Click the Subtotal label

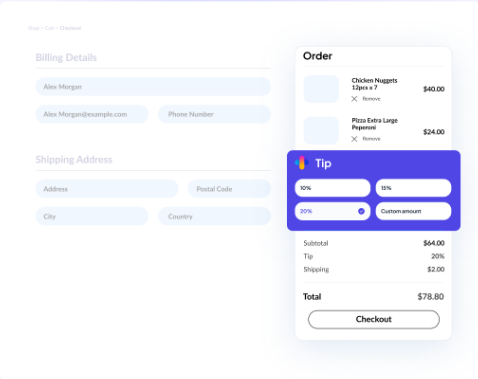coord(316,243)
